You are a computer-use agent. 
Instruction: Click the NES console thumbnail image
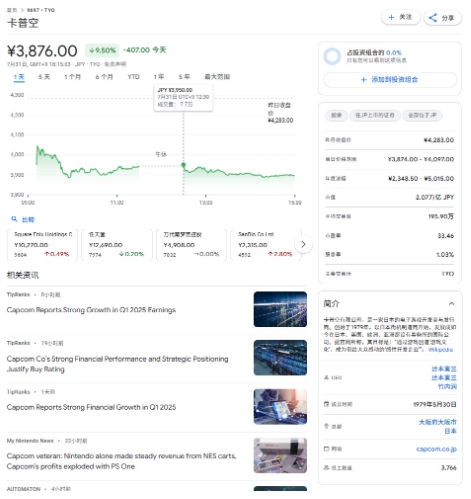(280, 455)
